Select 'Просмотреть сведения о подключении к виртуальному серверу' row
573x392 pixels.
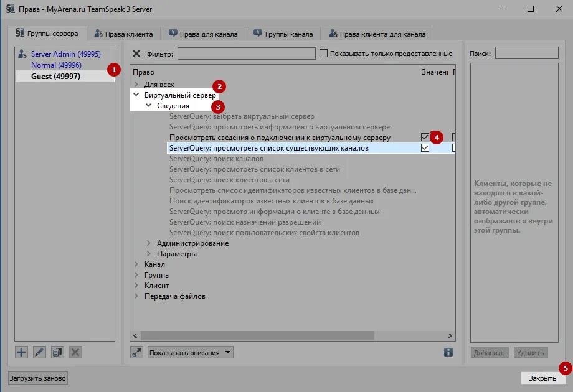[x=280, y=138]
